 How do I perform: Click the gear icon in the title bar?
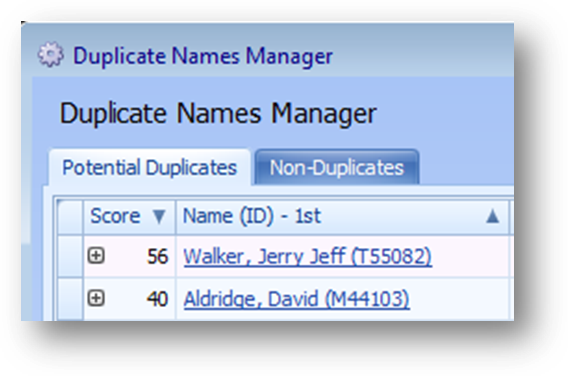pyautogui.click(x=51, y=55)
